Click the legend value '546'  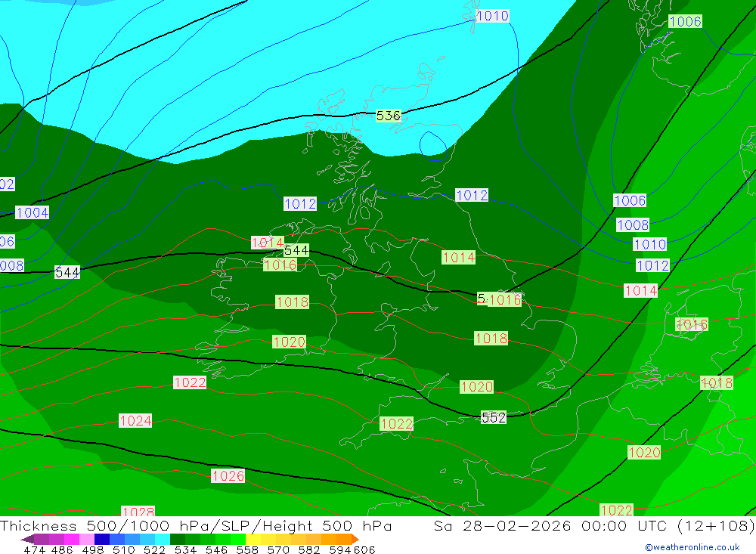216,550
